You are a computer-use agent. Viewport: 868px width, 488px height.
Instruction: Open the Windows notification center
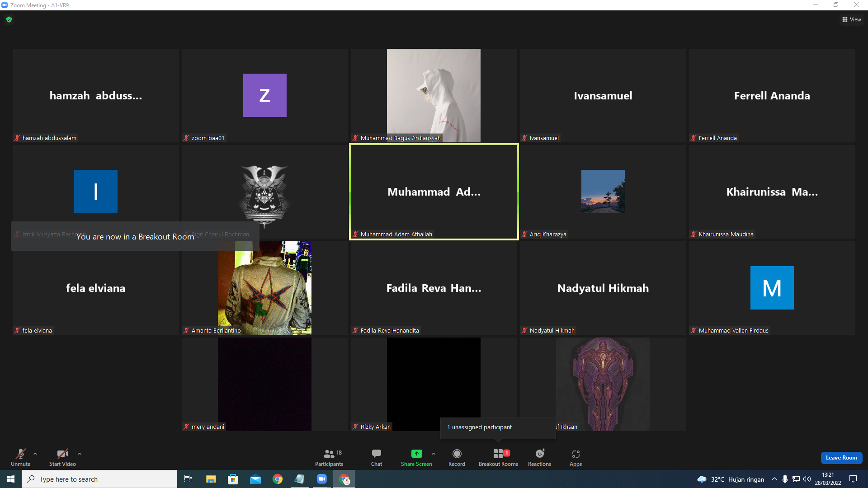pos(853,479)
